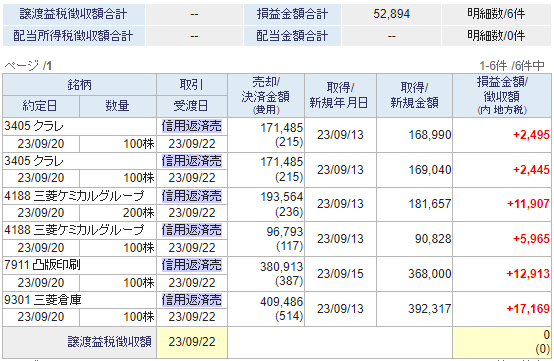Click the 1-6件 /6件中 range indicator
Viewport: 554px width, 361px height.
click(x=512, y=66)
